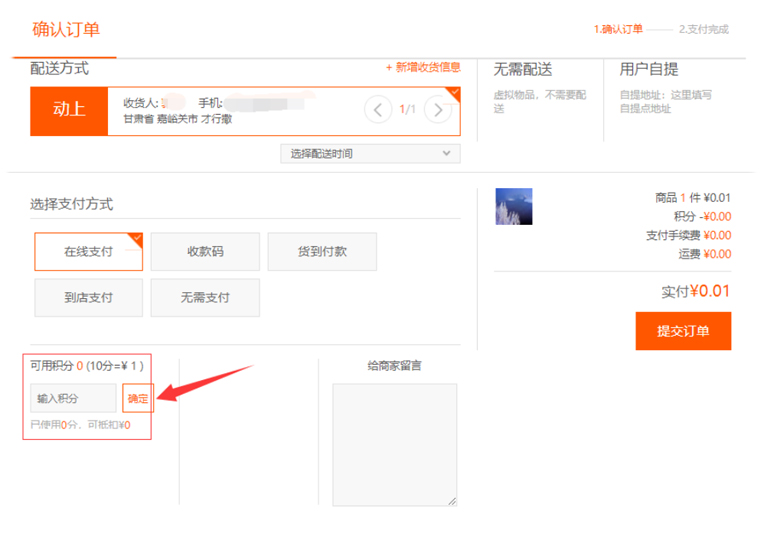Select the orange 动上 delivery address card
This screenshot has width=760, height=543.
tap(68, 110)
